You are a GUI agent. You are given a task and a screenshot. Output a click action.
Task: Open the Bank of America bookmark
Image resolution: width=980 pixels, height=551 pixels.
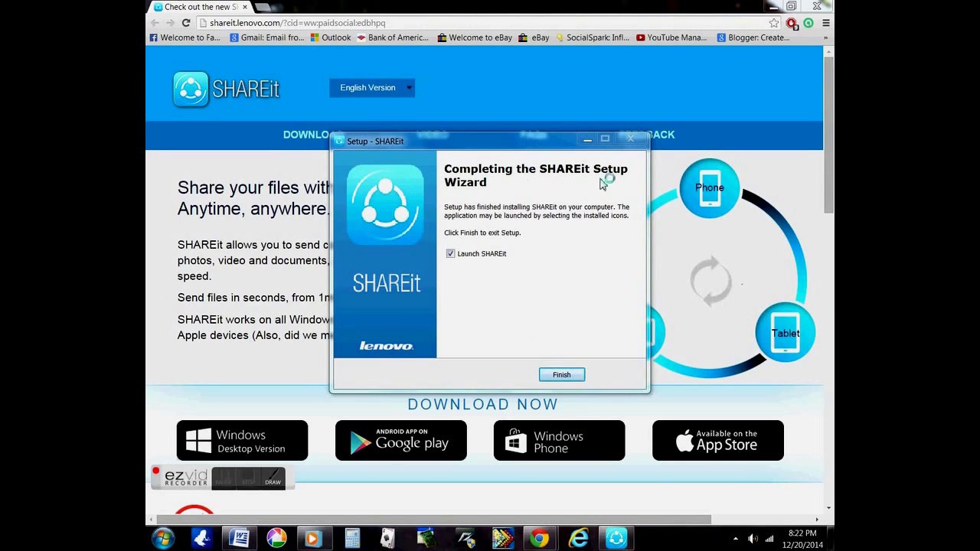click(393, 37)
